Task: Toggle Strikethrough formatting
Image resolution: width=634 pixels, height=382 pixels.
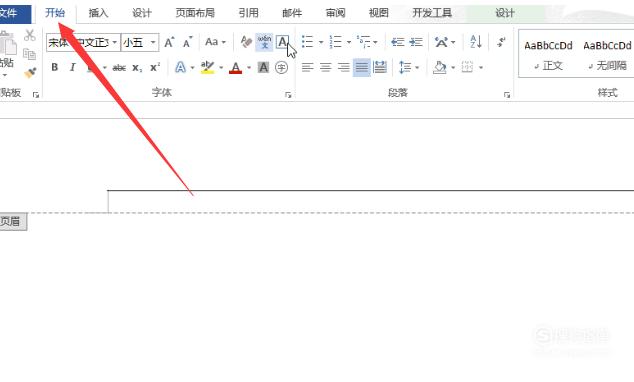Action: click(x=119, y=68)
